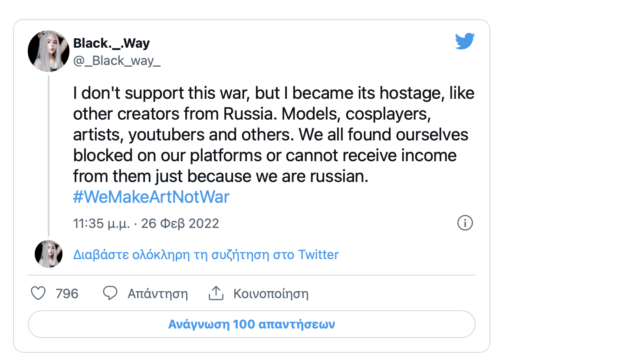Screen dimensions: 637x364
Task: Click the share arrow icon
Action: 216,293
